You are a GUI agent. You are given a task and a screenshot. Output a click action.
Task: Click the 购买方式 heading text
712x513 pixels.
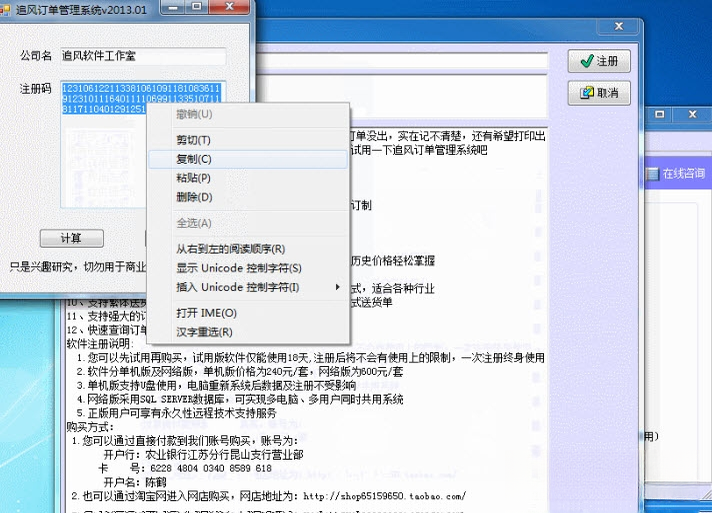[x=90, y=427]
